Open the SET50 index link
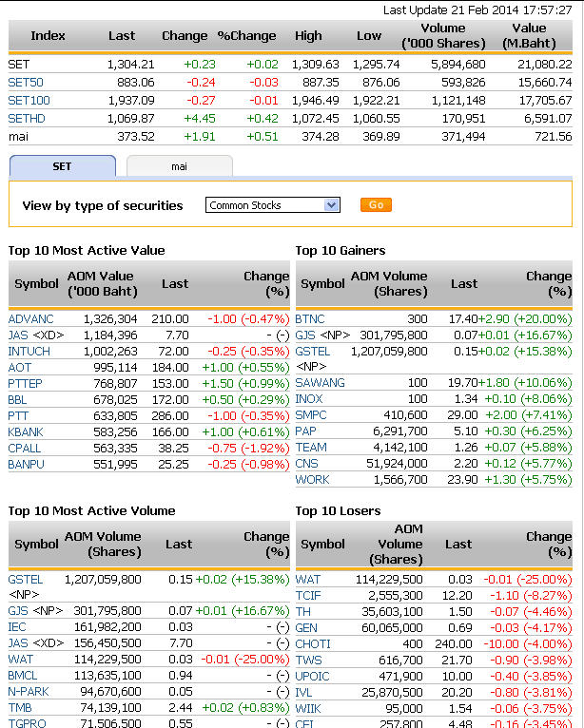584x728 pixels. 26,83
